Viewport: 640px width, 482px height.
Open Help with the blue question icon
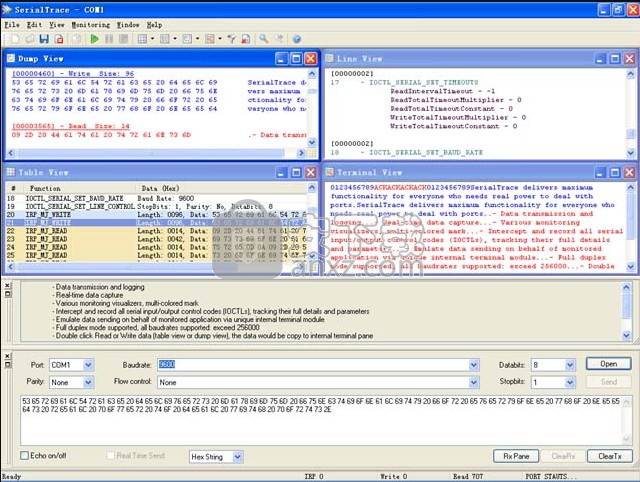[297, 39]
